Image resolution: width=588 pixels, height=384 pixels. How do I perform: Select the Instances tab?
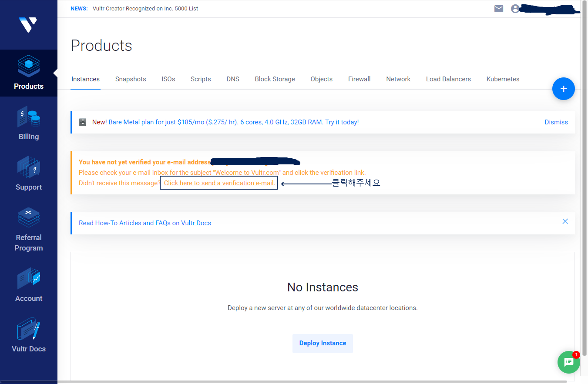point(85,79)
